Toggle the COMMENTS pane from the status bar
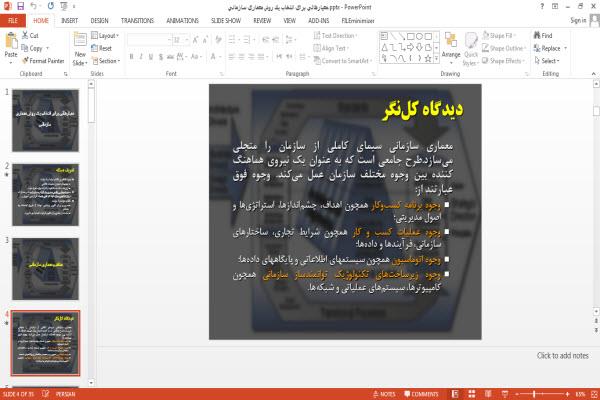600x400 pixels. click(x=421, y=394)
